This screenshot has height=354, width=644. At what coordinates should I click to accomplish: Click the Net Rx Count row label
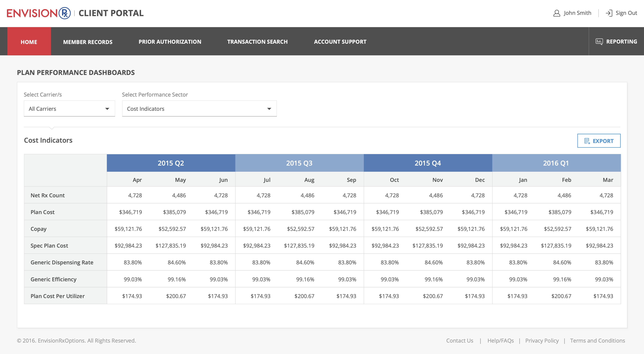coord(47,195)
